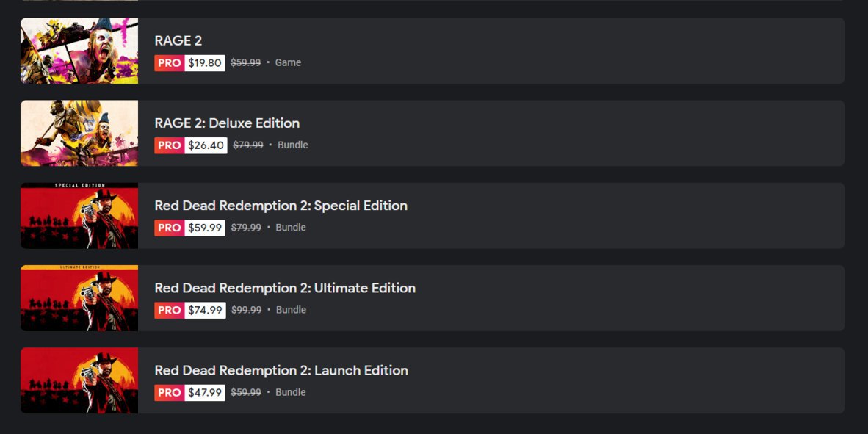The width and height of the screenshot is (868, 434).
Task: Click the RAGE 2 game thumbnail
Action: point(79,51)
